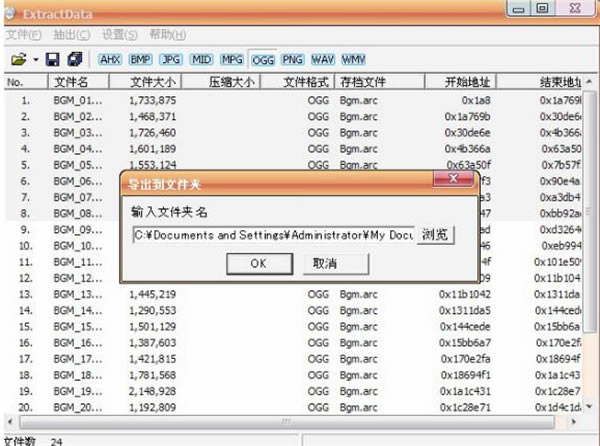Click the folder name input field
The image size is (600, 446).
click(x=273, y=234)
